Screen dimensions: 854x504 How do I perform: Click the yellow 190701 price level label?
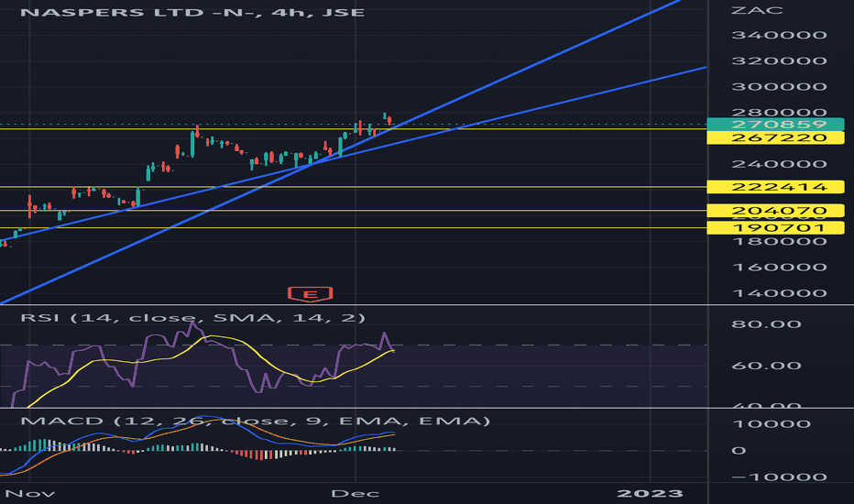[x=775, y=228]
